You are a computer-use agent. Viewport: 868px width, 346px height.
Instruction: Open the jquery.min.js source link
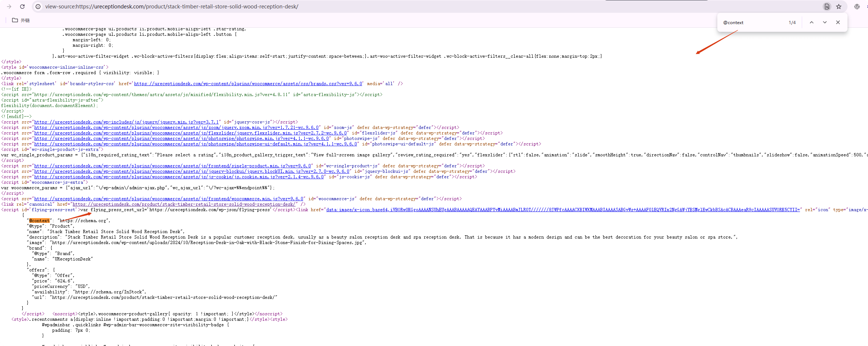point(127,122)
